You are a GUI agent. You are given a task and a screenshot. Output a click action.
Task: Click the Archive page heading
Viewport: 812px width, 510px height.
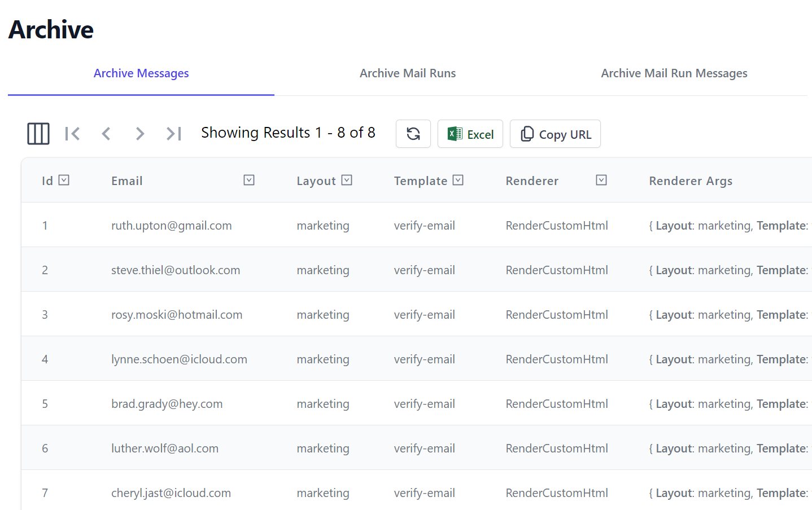click(x=51, y=30)
